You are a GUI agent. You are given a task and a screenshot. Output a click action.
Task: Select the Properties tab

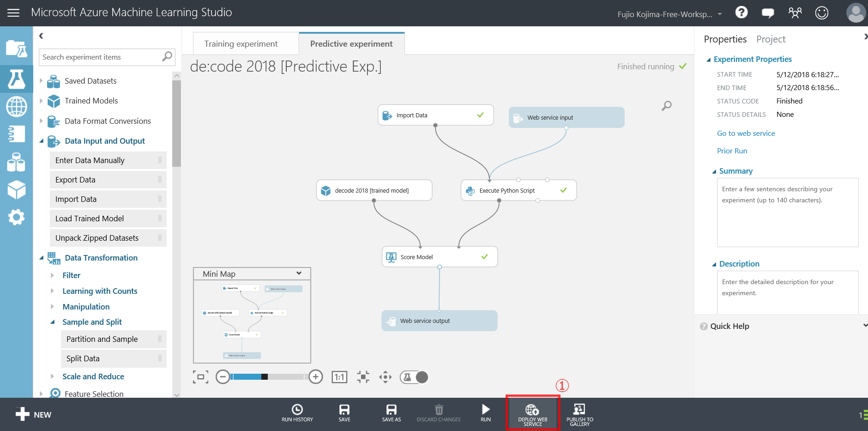point(725,39)
